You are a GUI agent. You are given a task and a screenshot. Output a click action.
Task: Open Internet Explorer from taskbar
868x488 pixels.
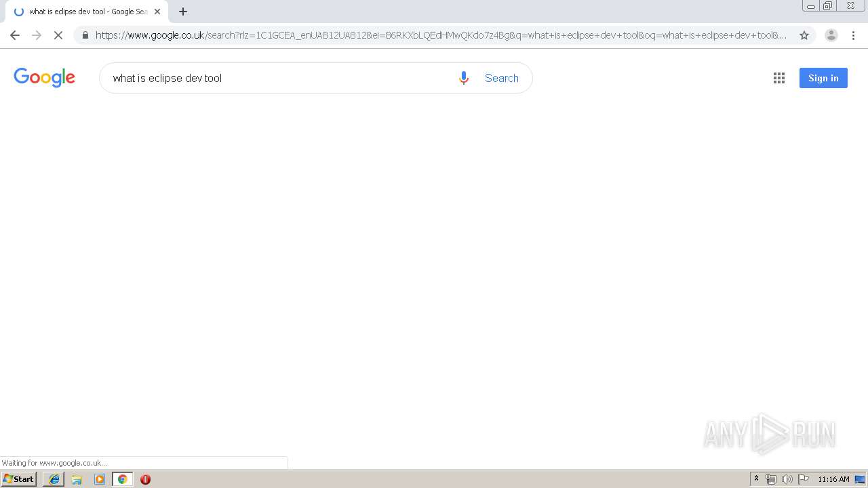(x=54, y=479)
